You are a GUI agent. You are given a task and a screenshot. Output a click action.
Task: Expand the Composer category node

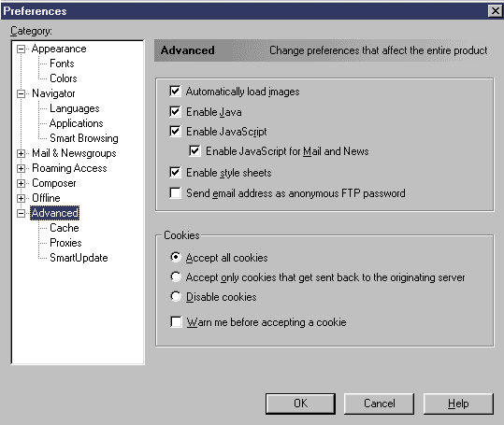(21, 183)
